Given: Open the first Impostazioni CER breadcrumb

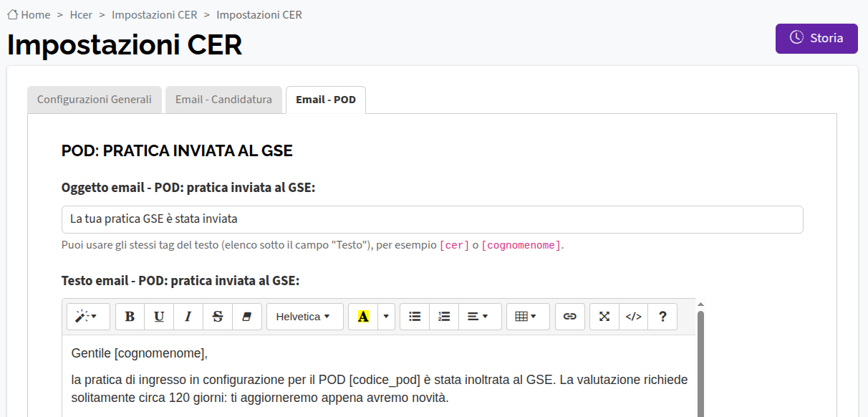Looking at the screenshot, I should click(155, 14).
